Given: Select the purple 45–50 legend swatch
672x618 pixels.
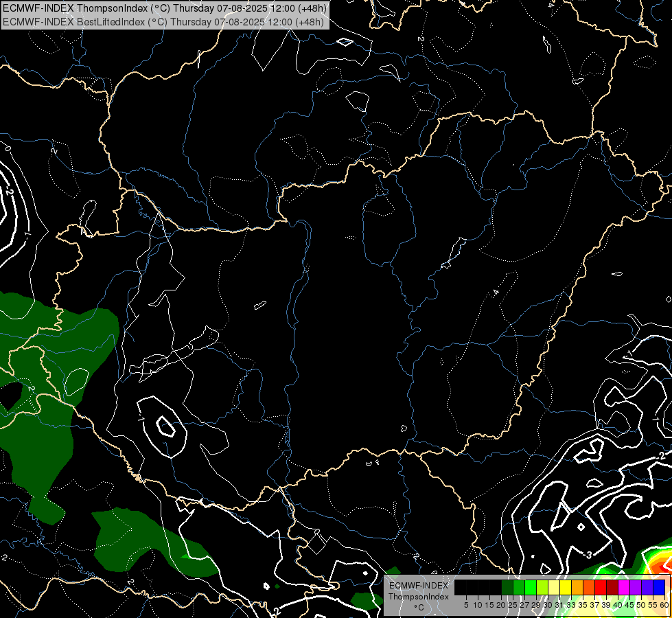Looking at the screenshot, I should click(636, 587).
